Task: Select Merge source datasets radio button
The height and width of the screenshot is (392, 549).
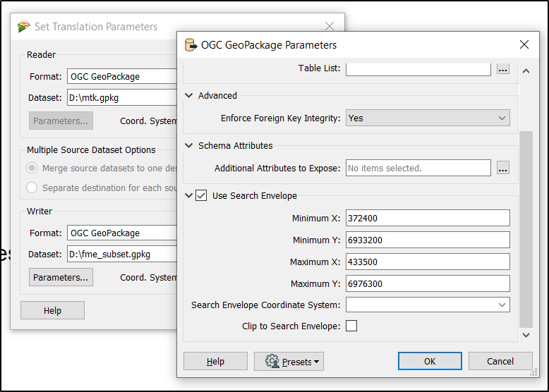Action: tap(32, 169)
